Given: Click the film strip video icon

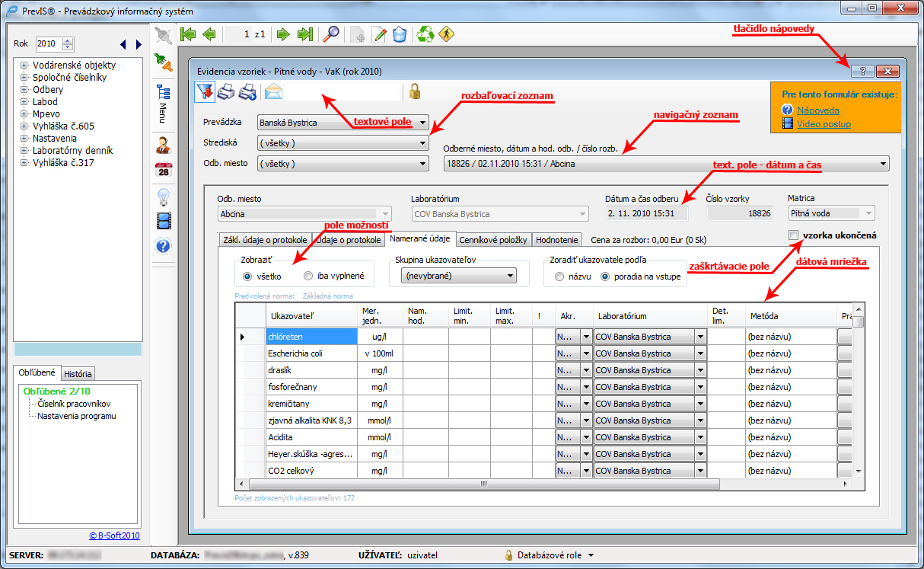Looking at the screenshot, I should coord(163,221).
